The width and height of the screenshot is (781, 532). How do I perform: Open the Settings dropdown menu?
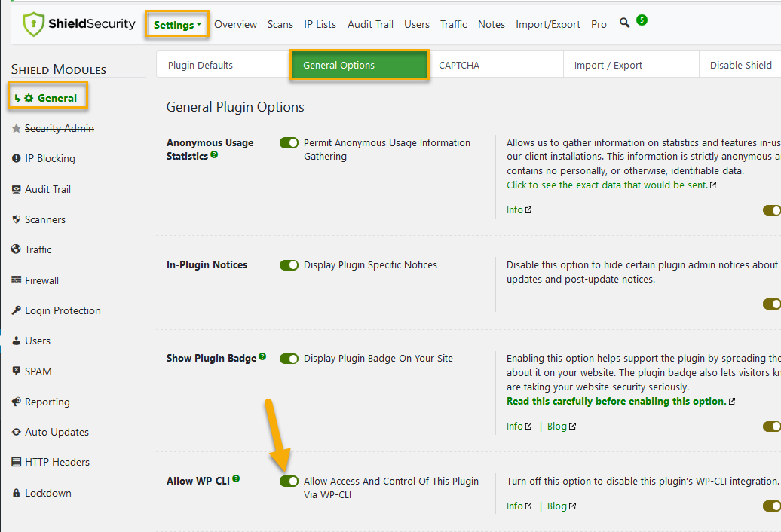pos(177,24)
